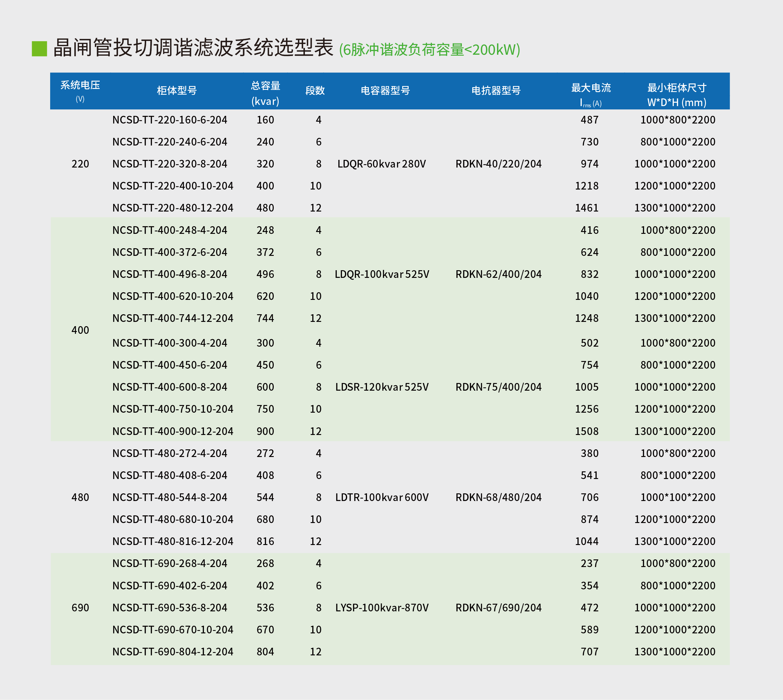Image resolution: width=783 pixels, height=700 pixels.
Task: Click the green square title bullet icon
Action: pyautogui.click(x=39, y=49)
